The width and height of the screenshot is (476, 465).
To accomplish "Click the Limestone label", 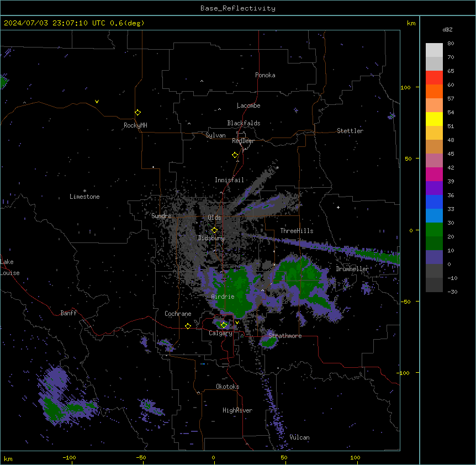I will coord(84,197).
